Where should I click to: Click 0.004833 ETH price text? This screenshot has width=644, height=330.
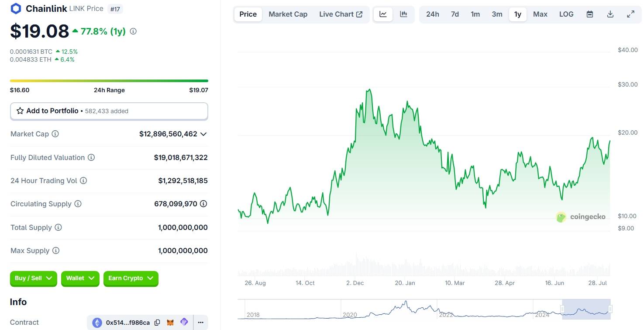coord(31,59)
